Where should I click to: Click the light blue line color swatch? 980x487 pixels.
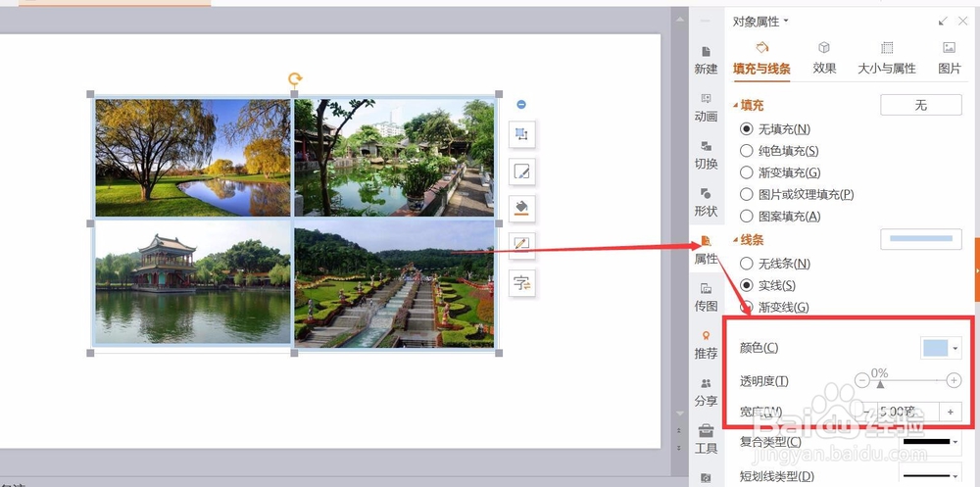tap(935, 348)
